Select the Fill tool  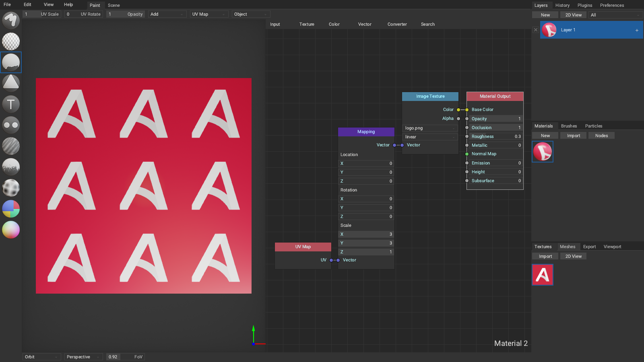tap(11, 62)
